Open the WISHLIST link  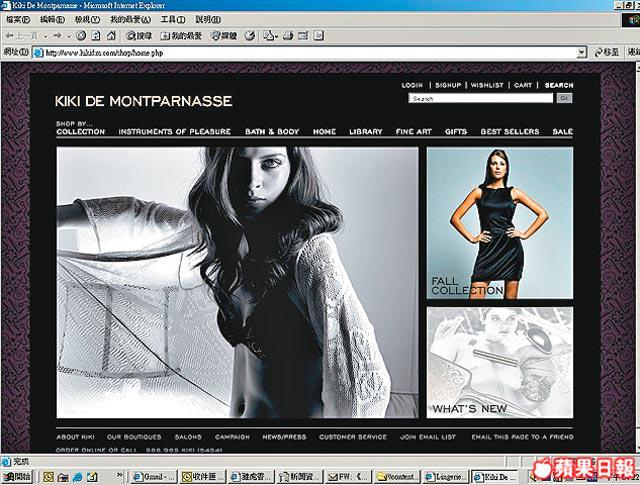click(487, 85)
